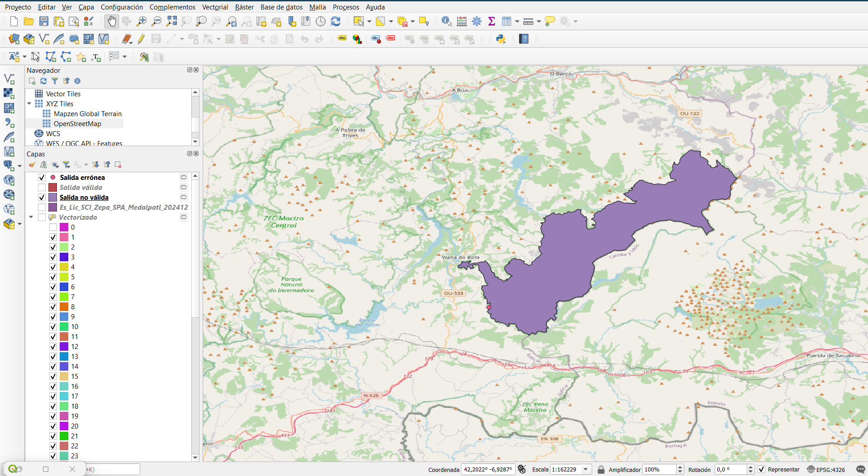868x476 pixels.
Task: Open the Escala scale dropdown
Action: click(x=586, y=469)
